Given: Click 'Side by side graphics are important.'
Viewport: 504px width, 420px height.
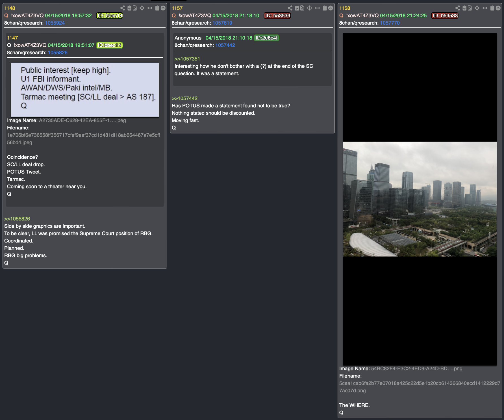Looking at the screenshot, I should point(45,226).
